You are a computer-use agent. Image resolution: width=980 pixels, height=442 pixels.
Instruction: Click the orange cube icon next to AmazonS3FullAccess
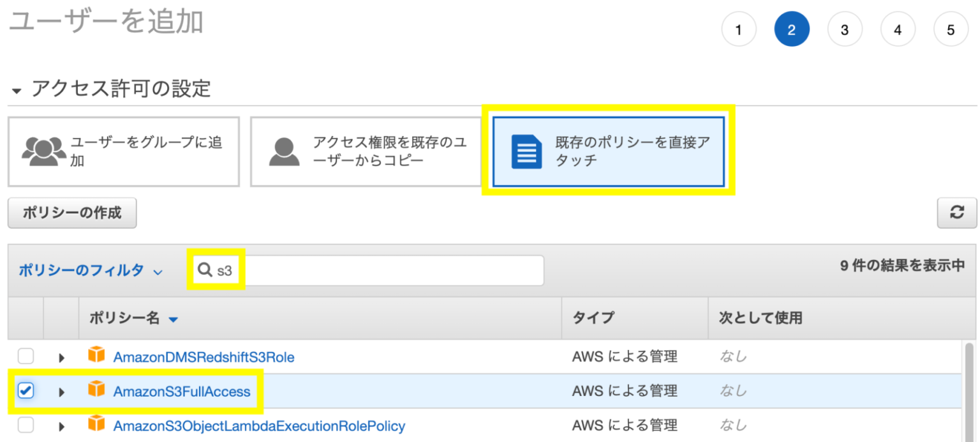tap(97, 391)
